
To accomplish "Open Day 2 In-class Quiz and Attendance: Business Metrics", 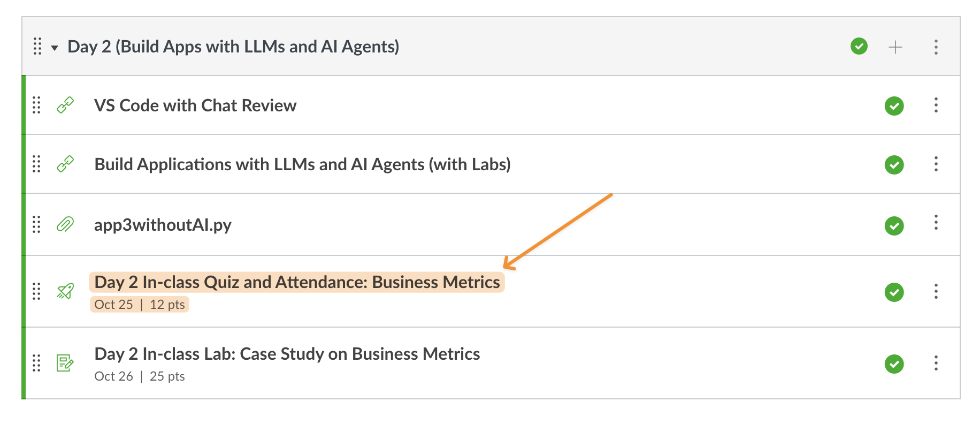I will tap(297, 282).
